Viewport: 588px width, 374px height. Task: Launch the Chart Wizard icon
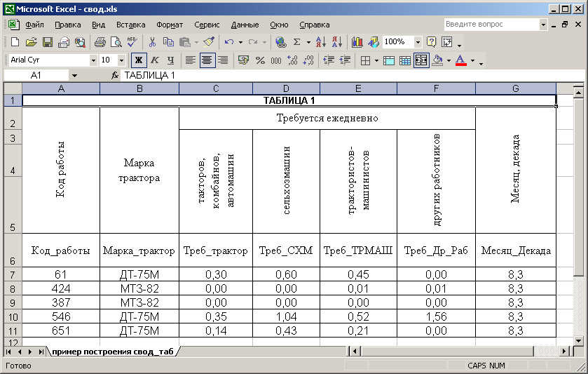[x=357, y=42]
